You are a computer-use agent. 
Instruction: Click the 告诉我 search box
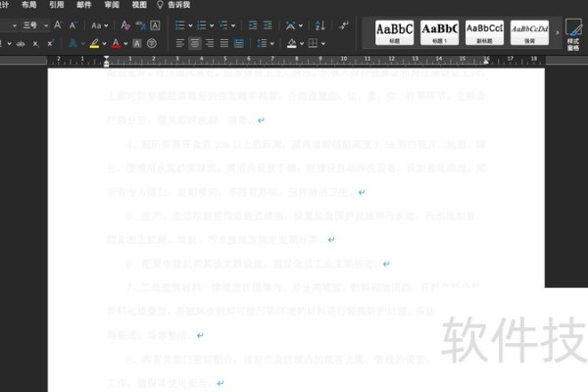173,5
